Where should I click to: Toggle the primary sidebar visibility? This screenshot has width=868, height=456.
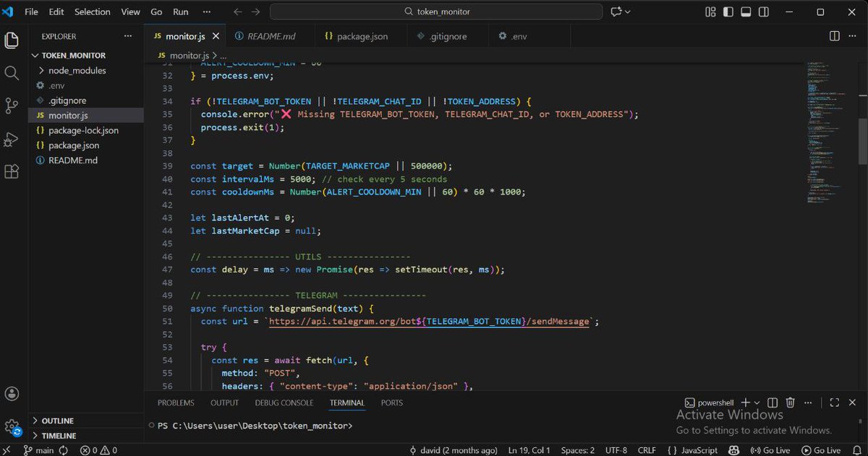[x=728, y=12]
